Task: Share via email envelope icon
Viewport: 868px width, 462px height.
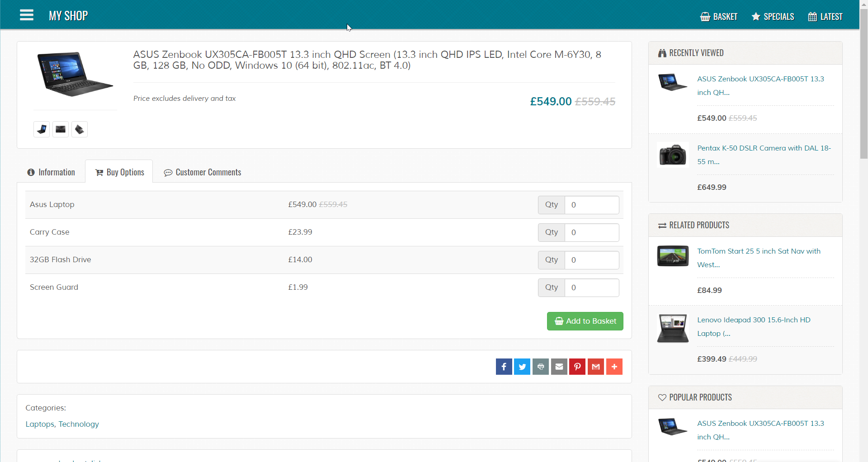Action: click(x=559, y=367)
